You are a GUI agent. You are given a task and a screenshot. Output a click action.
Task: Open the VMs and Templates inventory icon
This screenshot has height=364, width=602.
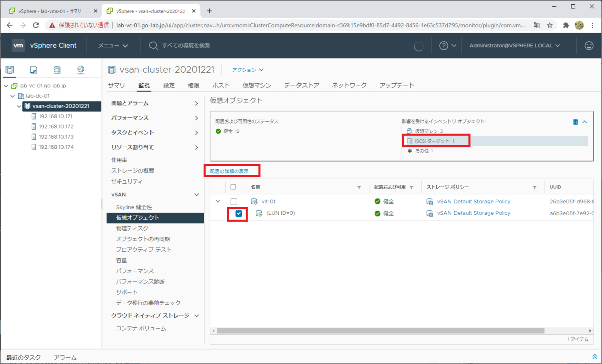pos(34,70)
